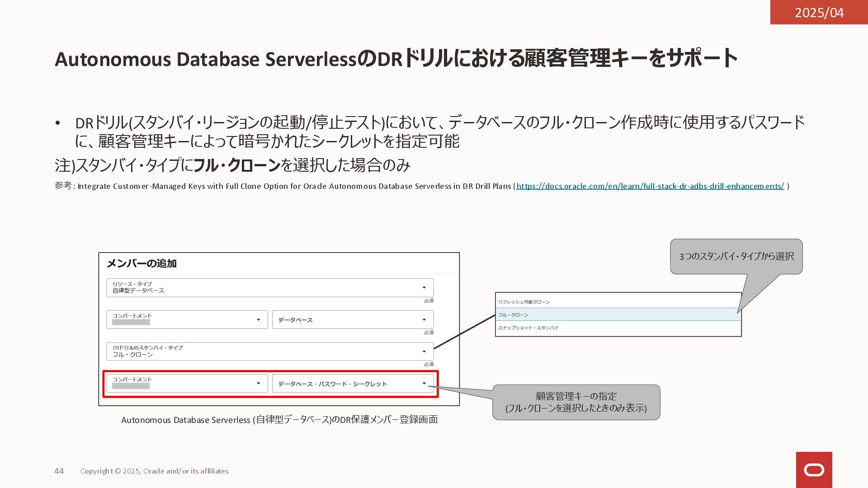Click the 3つのスタンバイ・タイプから選択 callout
This screenshot has height=488, width=868.
[736, 256]
